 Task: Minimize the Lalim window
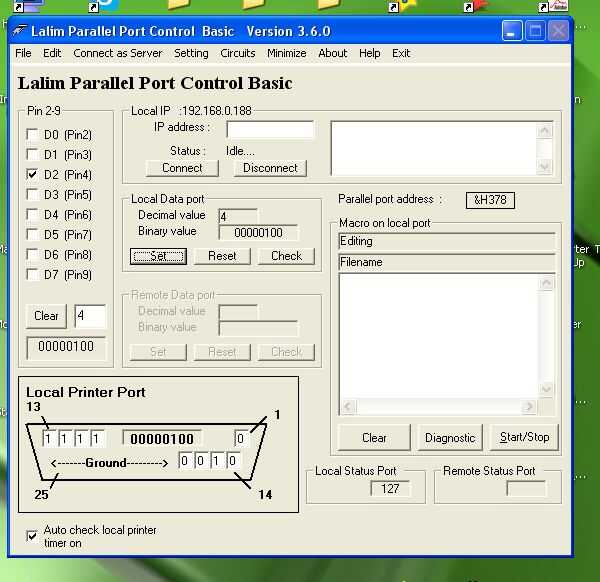pos(512,31)
